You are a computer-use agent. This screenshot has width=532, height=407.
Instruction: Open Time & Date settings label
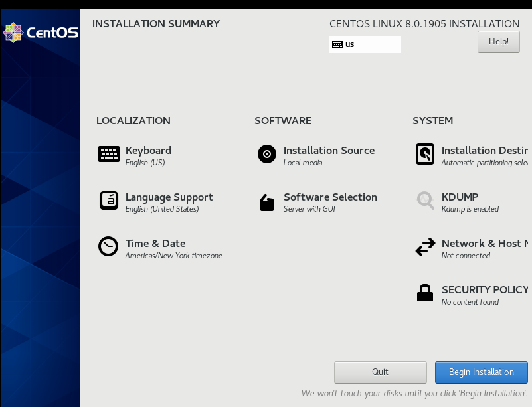tap(155, 243)
